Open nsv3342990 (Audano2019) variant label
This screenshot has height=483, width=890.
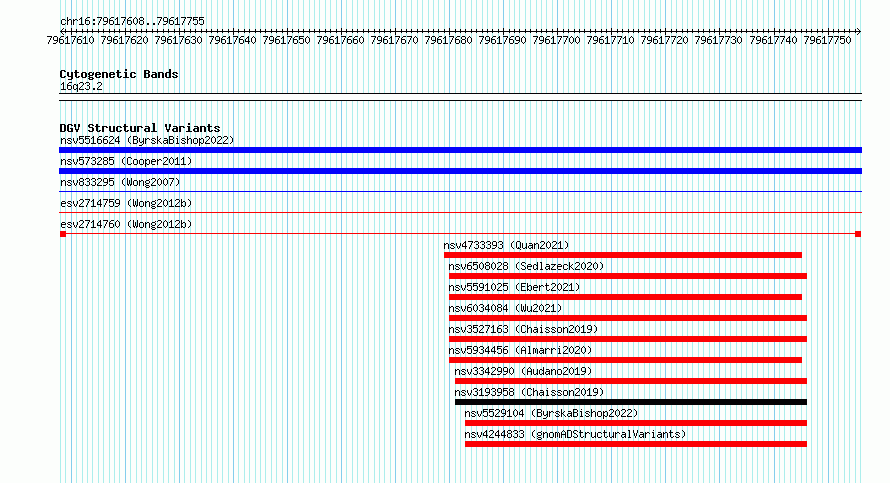[523, 371]
